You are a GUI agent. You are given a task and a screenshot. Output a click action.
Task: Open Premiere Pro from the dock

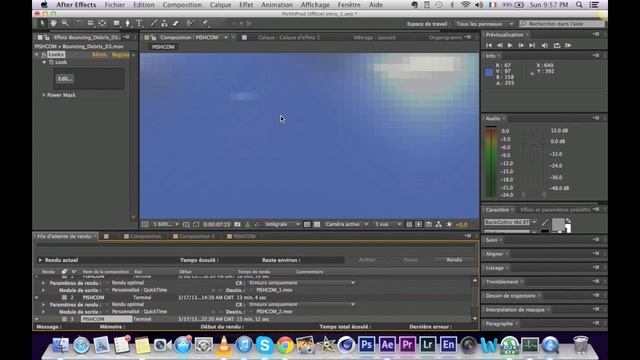pos(407,345)
